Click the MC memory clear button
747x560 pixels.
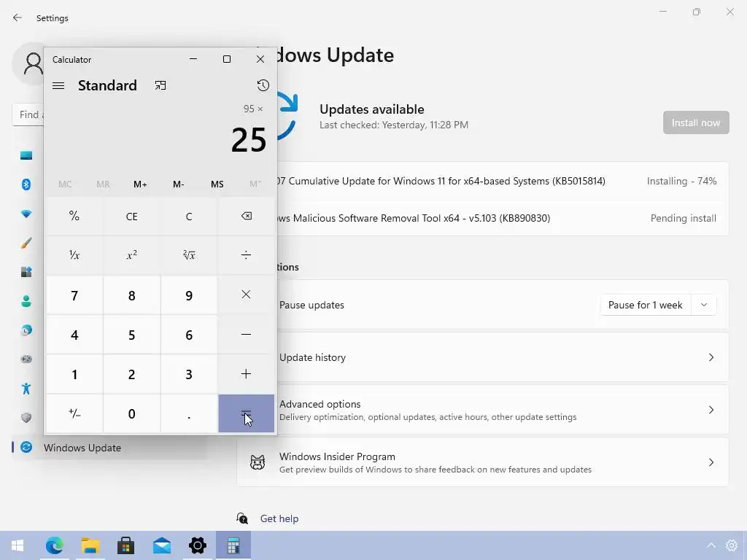(x=65, y=184)
